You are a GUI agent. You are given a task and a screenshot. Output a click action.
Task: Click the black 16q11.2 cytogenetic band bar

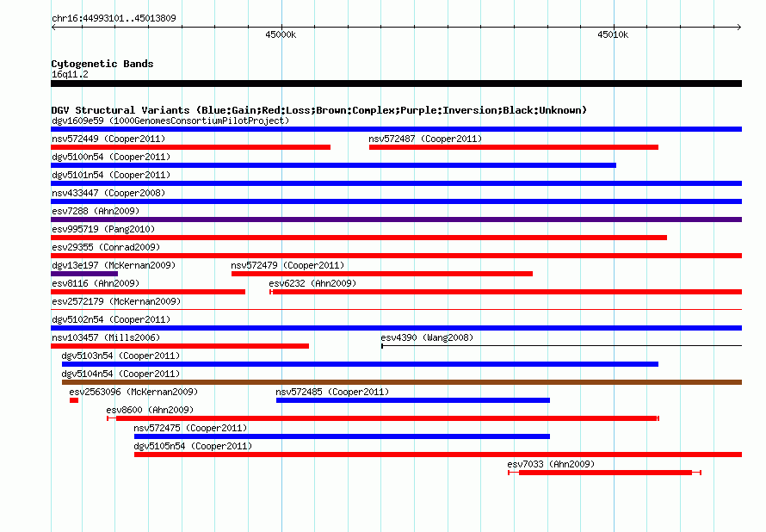396,84
